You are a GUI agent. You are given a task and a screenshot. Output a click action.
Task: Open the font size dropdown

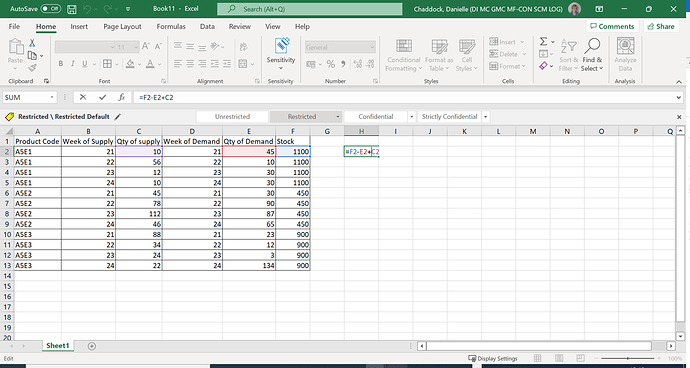pos(136,47)
